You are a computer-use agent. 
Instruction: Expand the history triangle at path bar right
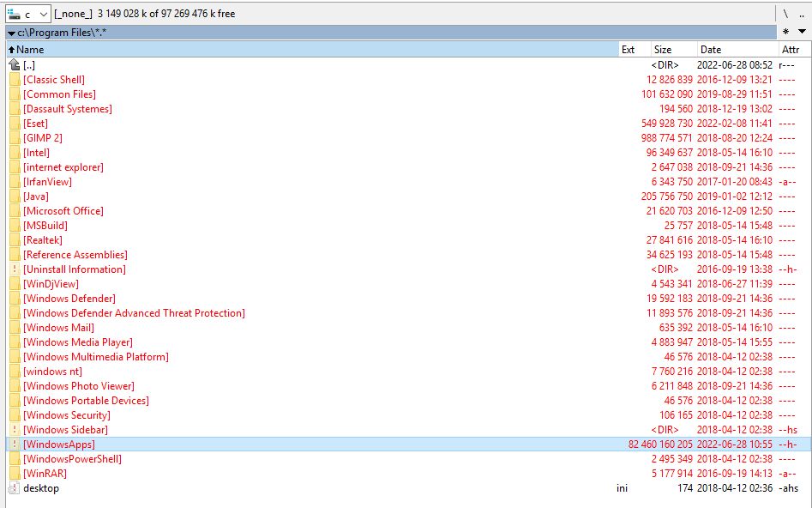802,32
